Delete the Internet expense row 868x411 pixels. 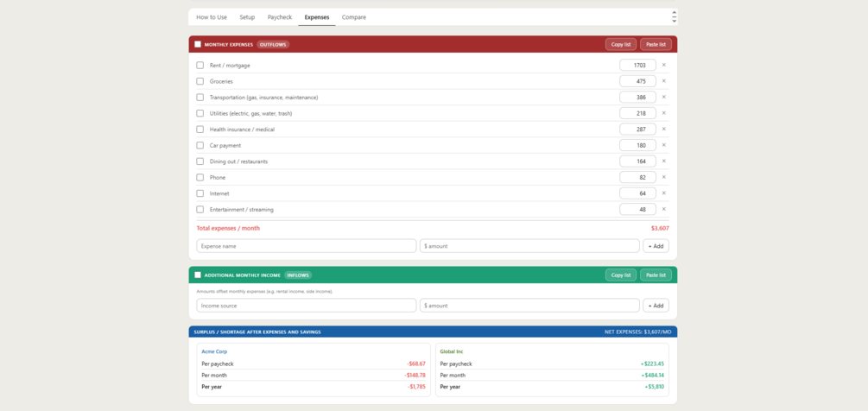[x=663, y=193]
